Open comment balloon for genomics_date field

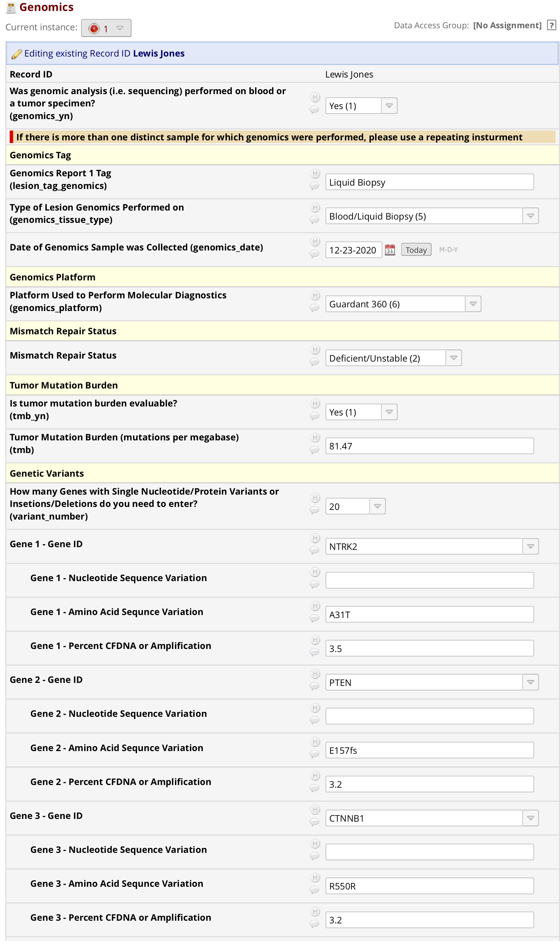pos(314,254)
